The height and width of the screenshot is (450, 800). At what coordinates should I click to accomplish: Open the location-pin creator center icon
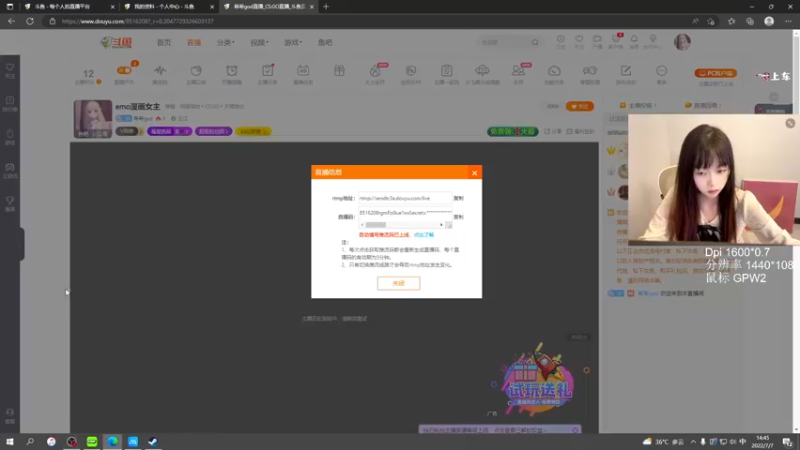tap(653, 41)
